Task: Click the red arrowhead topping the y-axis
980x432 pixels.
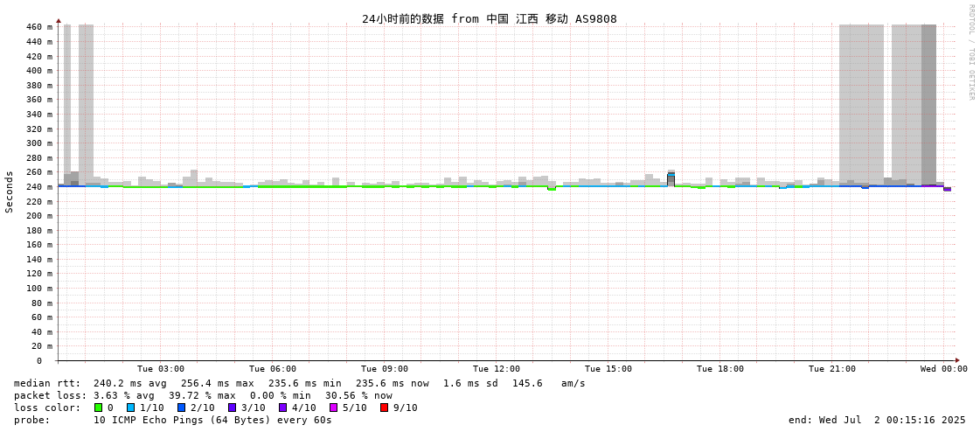Action: coord(58,21)
